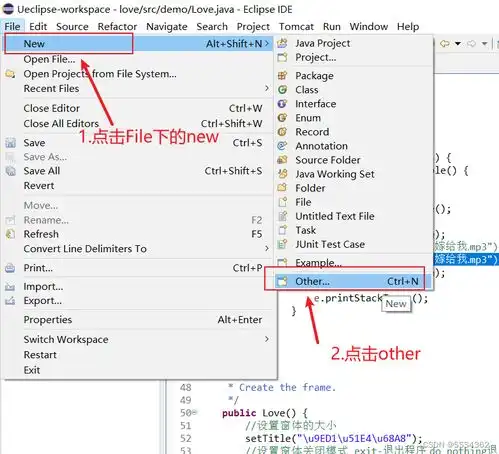Click the Folder icon in New submenu
The image size is (499, 454).
(282, 188)
